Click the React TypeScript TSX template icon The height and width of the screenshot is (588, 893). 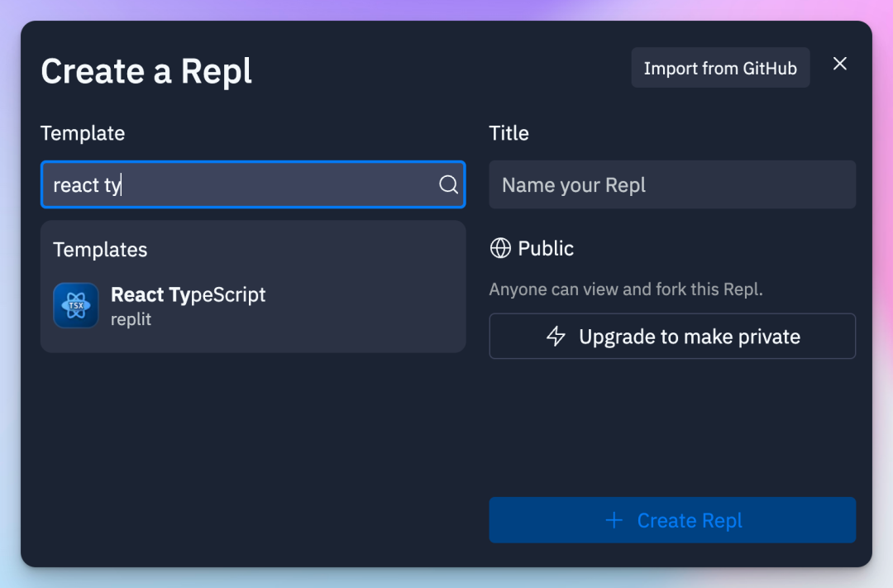click(76, 305)
